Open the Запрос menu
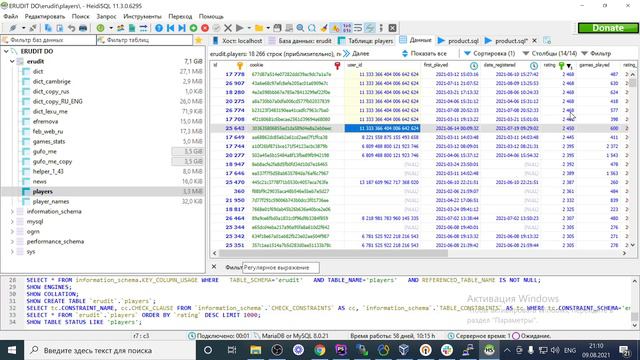The image size is (640, 360). click(x=106, y=16)
